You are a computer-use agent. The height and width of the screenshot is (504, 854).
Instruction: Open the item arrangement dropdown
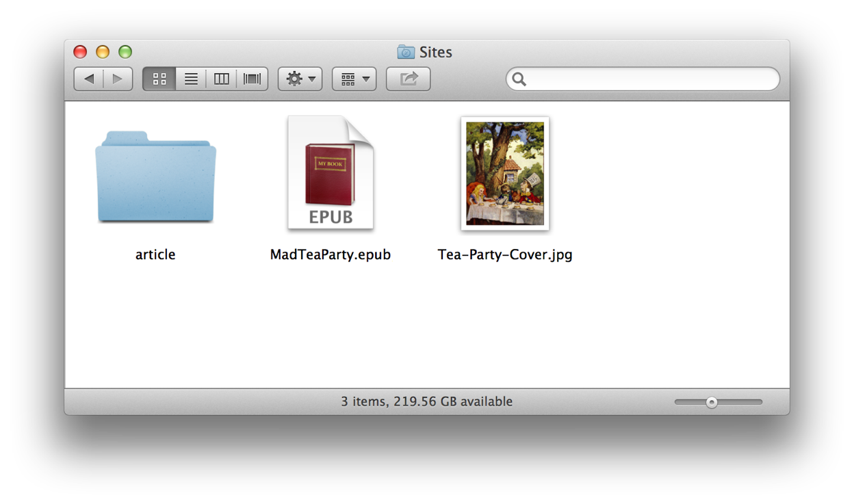pyautogui.click(x=353, y=79)
